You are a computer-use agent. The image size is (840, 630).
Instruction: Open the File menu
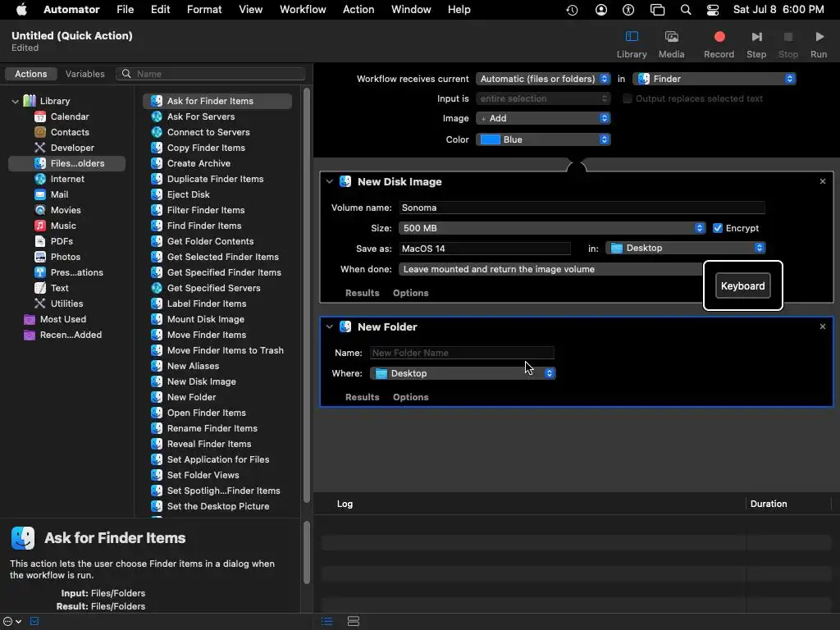(125, 10)
